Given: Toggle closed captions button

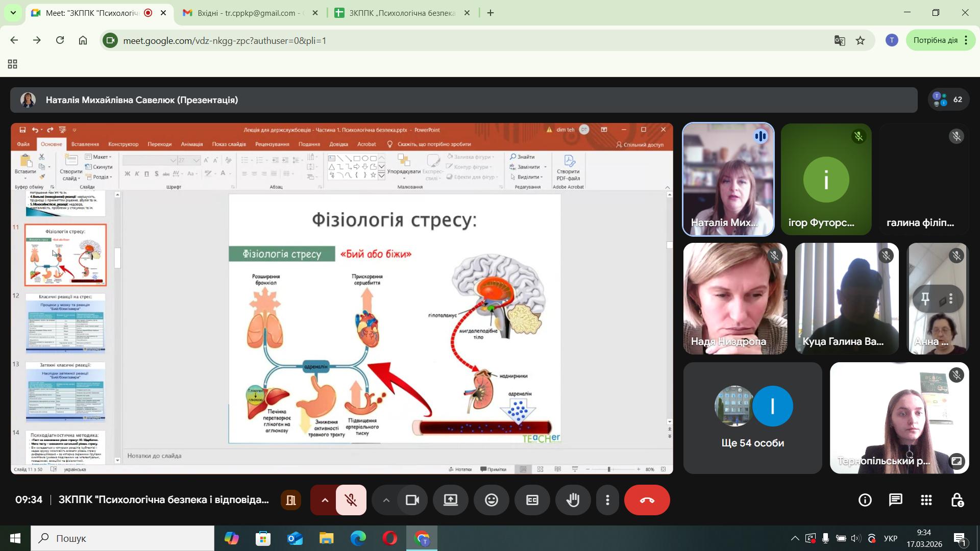Looking at the screenshot, I should (x=532, y=500).
